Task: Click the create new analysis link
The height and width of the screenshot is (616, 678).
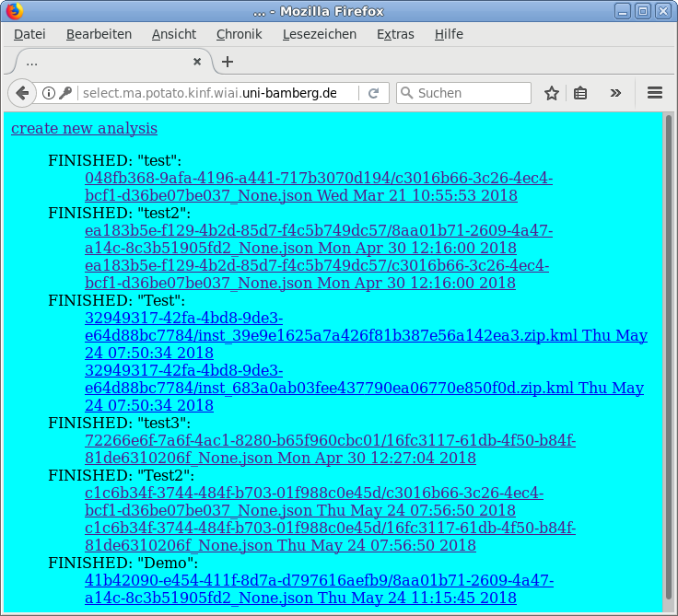Action: [x=84, y=128]
